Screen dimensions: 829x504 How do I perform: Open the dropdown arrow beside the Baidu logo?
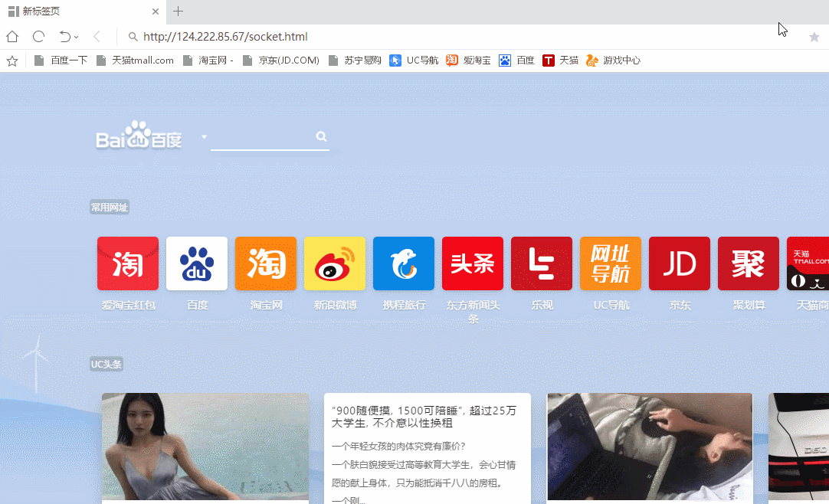pyautogui.click(x=204, y=136)
